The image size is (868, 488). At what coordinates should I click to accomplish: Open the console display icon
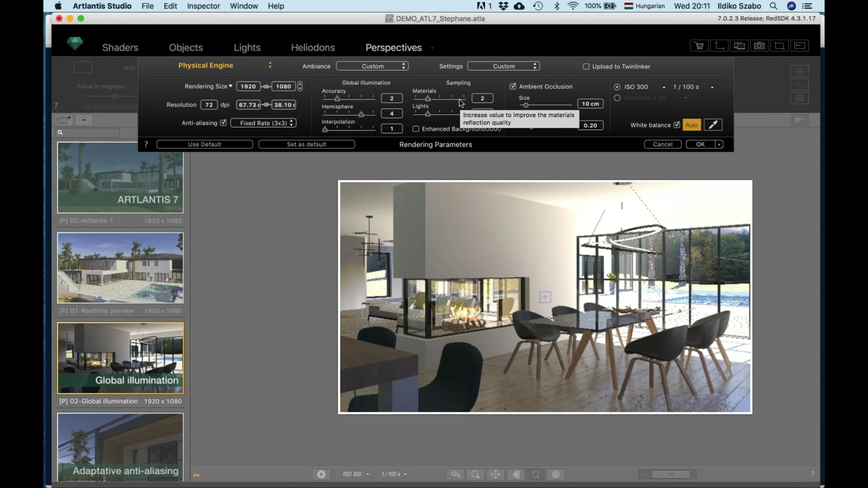[x=799, y=46]
